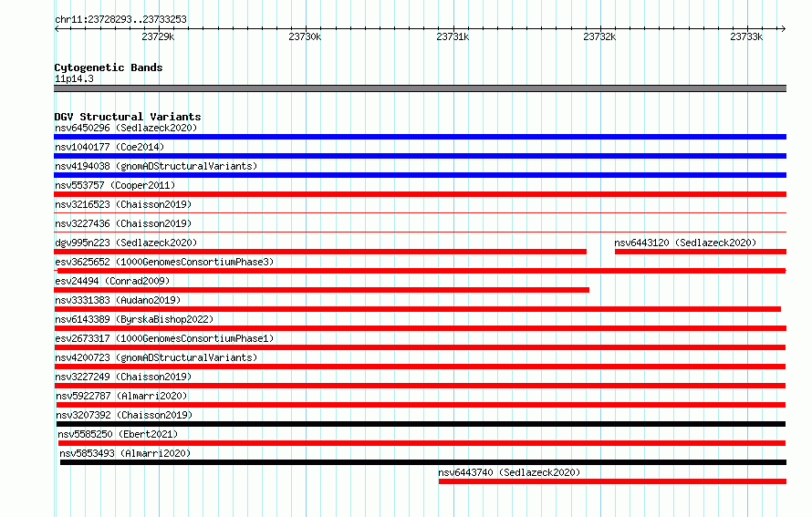
Task: Click the chr11:23728293..23733253 coordinate label
Action: [120, 19]
